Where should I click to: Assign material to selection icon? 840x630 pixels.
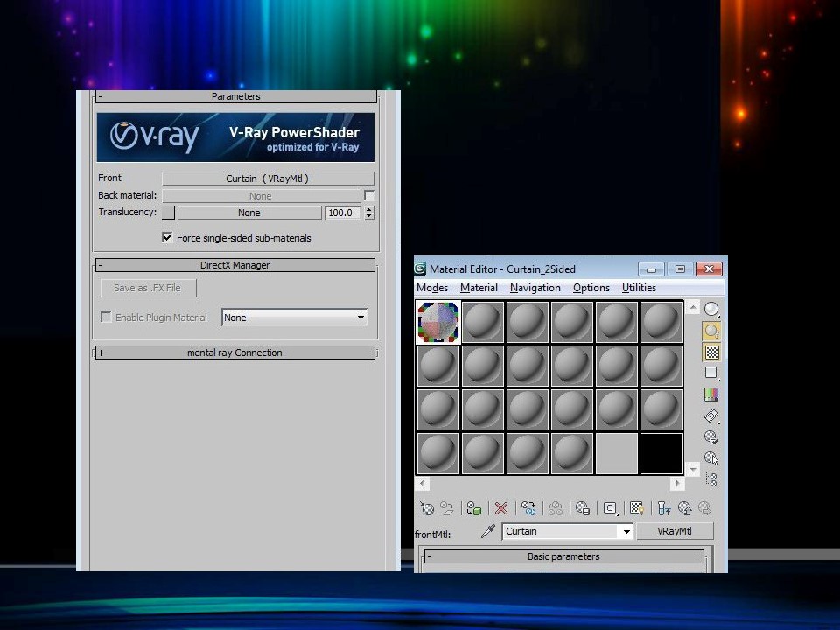pos(474,507)
